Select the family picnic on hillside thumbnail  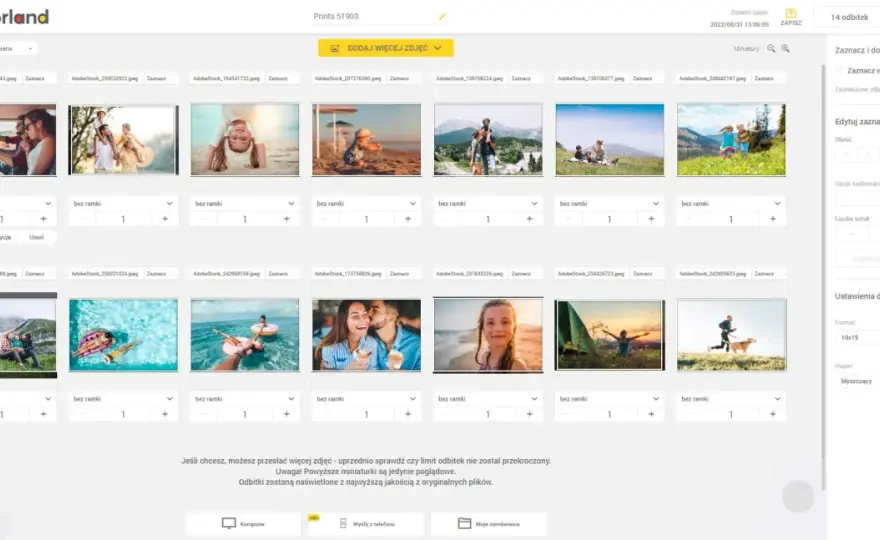[609, 140]
